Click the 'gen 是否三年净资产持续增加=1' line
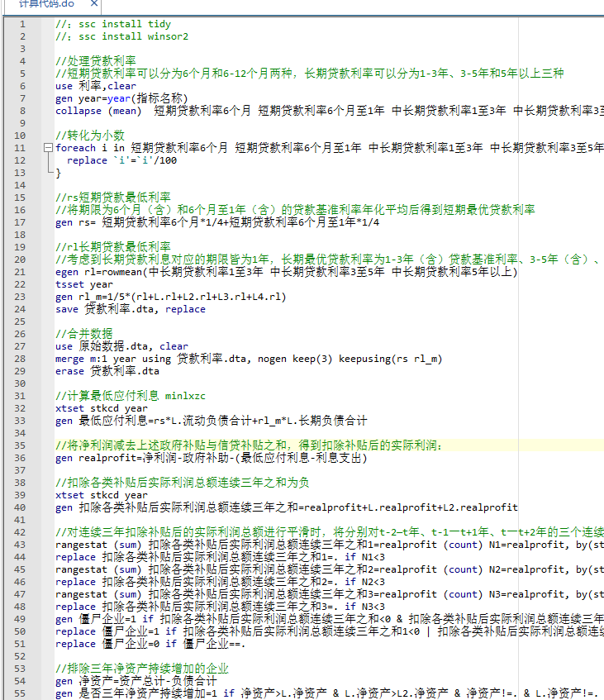 [x=326, y=693]
